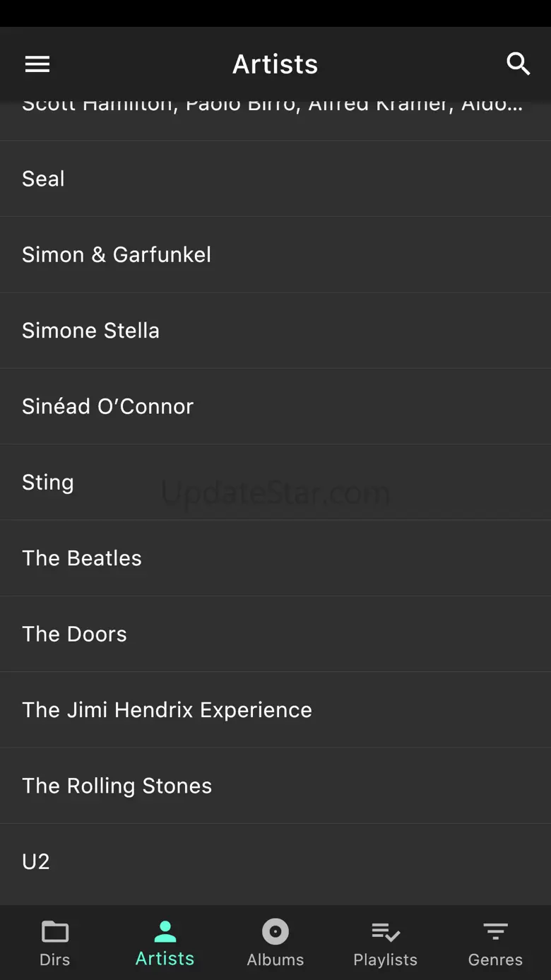551x980 pixels.
Task: Switch to the Albums tab label
Action: coord(275,960)
